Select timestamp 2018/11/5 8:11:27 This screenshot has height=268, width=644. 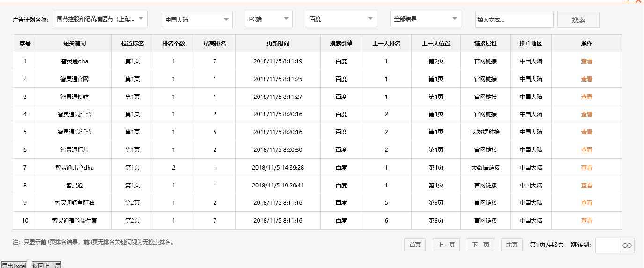278,97
